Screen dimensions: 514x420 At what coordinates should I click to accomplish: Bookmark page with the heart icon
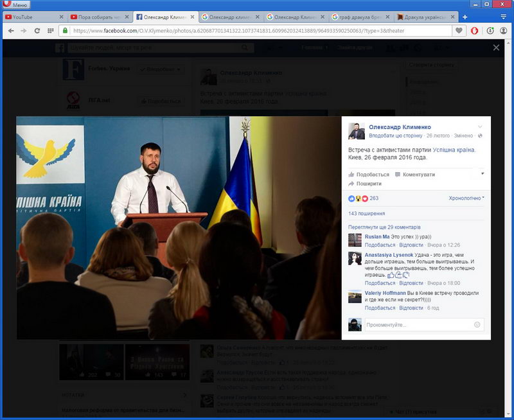tap(459, 30)
